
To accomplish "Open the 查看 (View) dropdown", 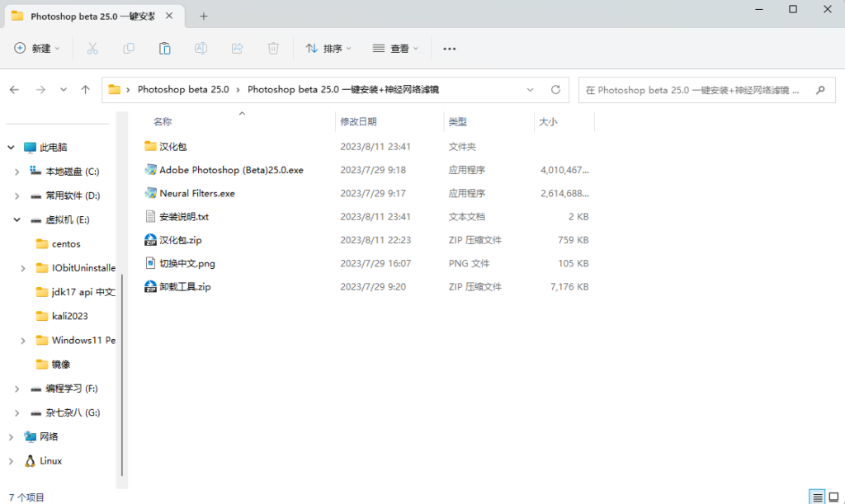I will pyautogui.click(x=395, y=49).
